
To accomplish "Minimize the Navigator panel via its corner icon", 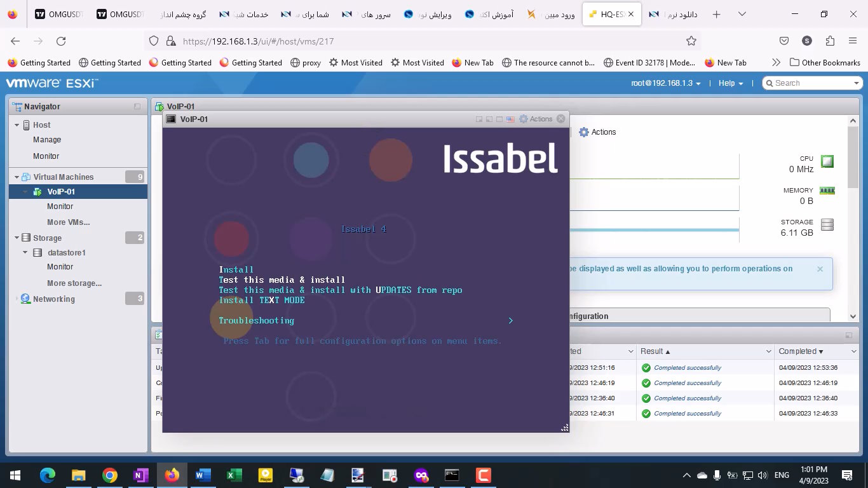I will pyautogui.click(x=137, y=107).
